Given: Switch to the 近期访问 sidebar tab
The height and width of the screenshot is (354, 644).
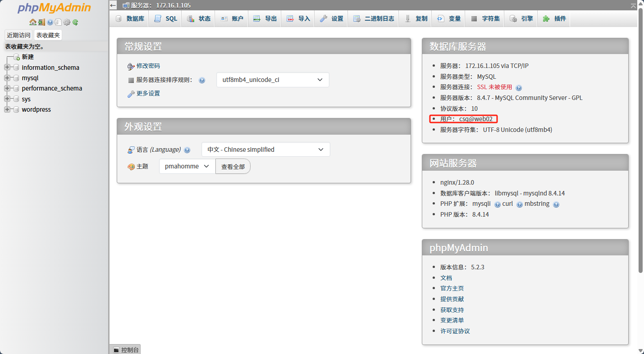Looking at the screenshot, I should tap(18, 35).
